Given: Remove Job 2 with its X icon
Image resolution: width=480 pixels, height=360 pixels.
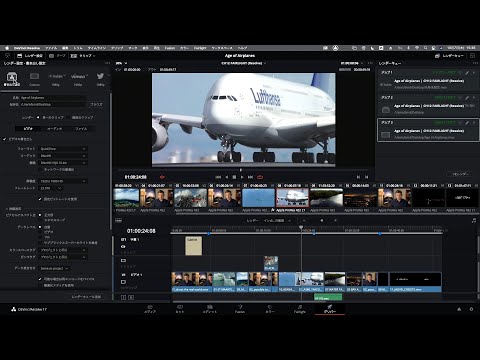Looking at the screenshot, I should click(474, 97).
